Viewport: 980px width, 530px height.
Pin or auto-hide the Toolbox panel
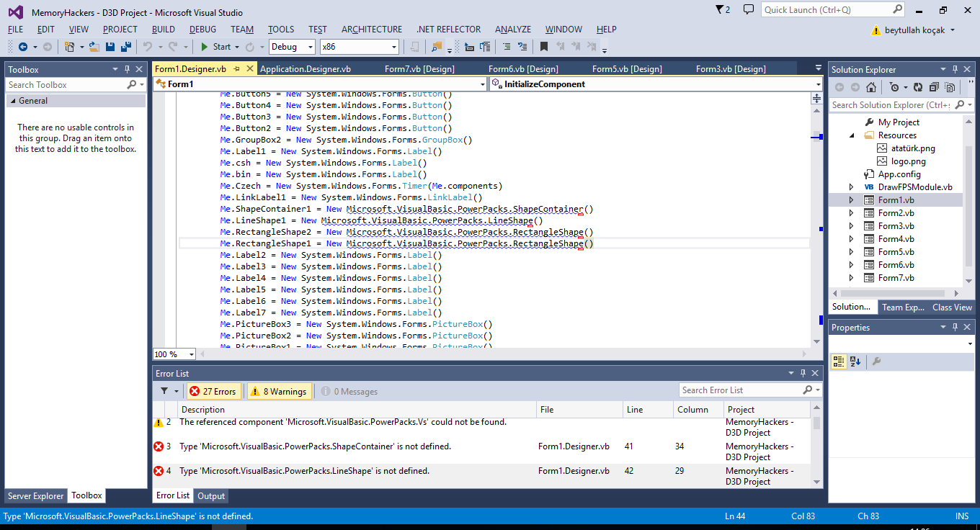tap(127, 69)
